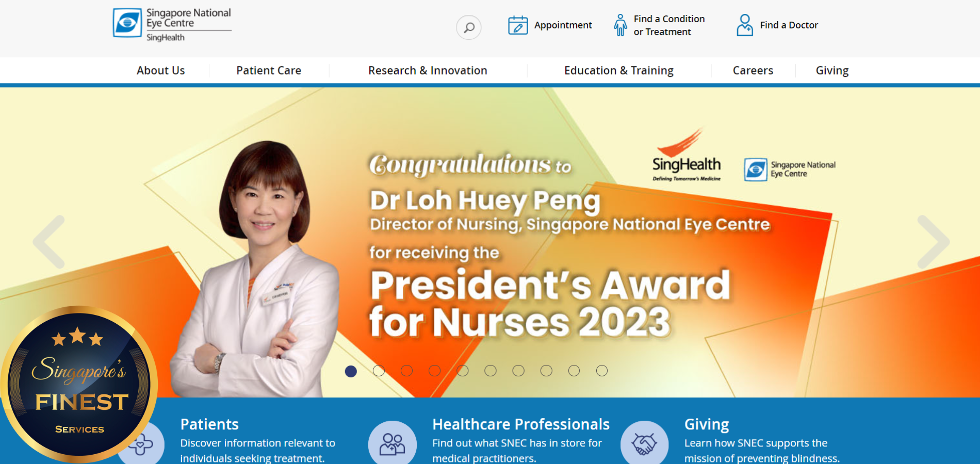Go to previous banner slide arrow

pos(49,242)
